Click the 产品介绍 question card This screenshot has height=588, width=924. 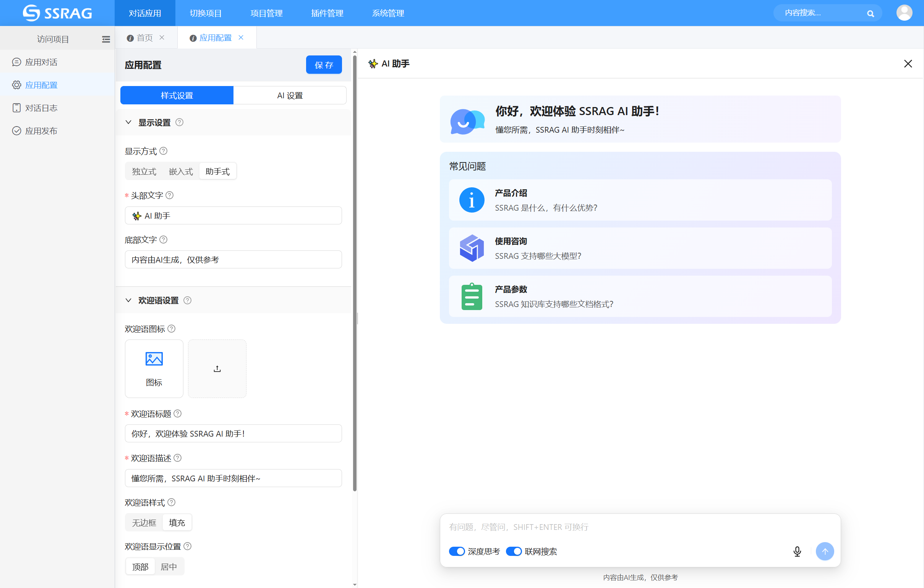pyautogui.click(x=640, y=200)
